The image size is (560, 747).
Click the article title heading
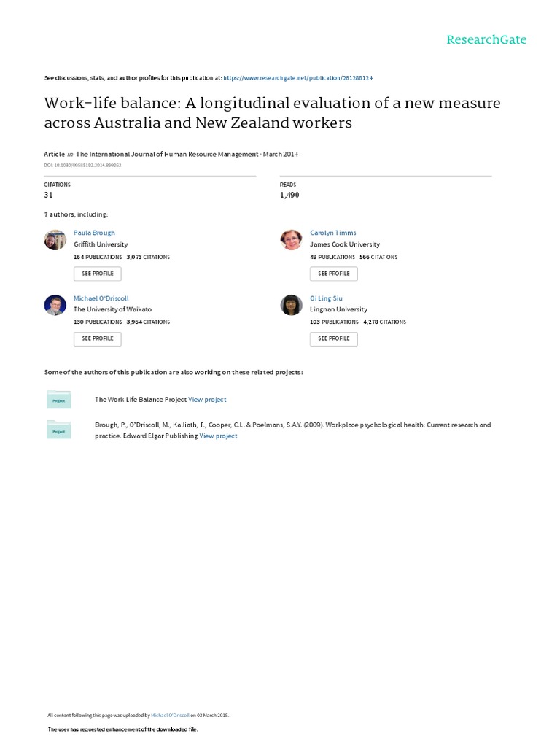[x=273, y=112]
